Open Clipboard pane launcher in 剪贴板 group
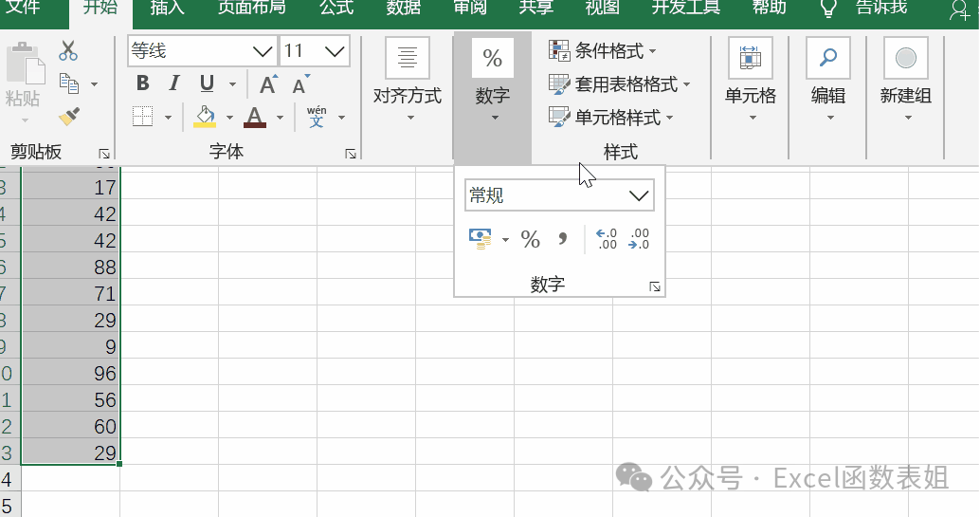The width and height of the screenshot is (980, 517). [x=104, y=154]
